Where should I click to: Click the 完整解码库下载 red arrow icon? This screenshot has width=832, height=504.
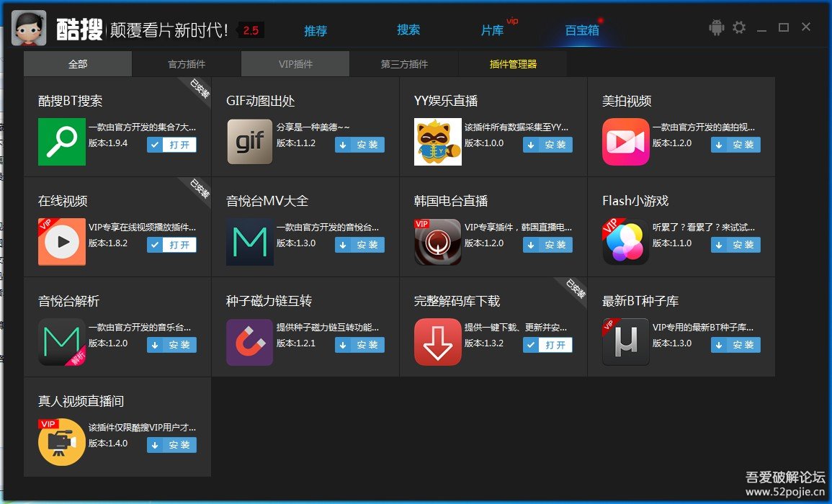click(x=437, y=341)
